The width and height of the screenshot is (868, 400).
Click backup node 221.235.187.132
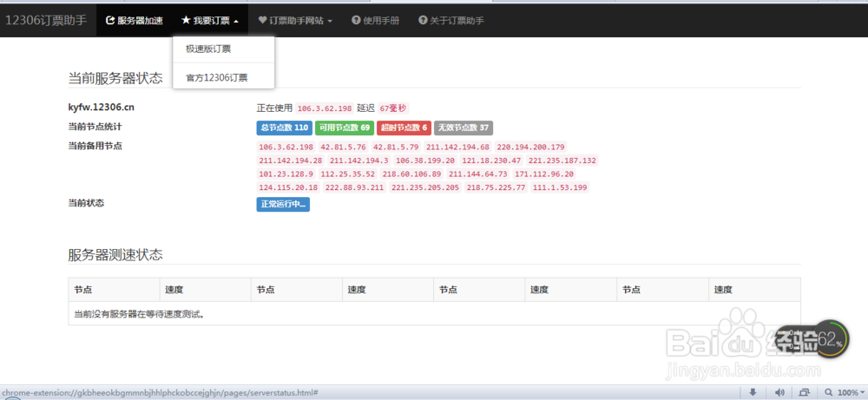point(562,161)
